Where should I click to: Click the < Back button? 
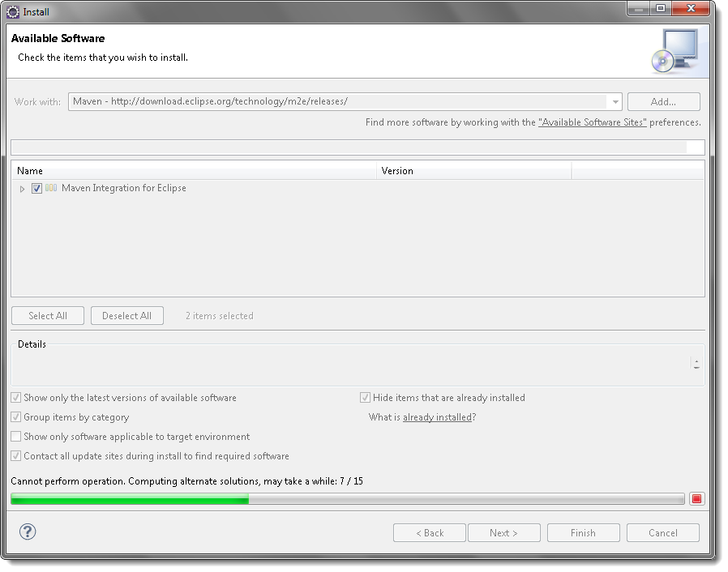tap(430, 533)
